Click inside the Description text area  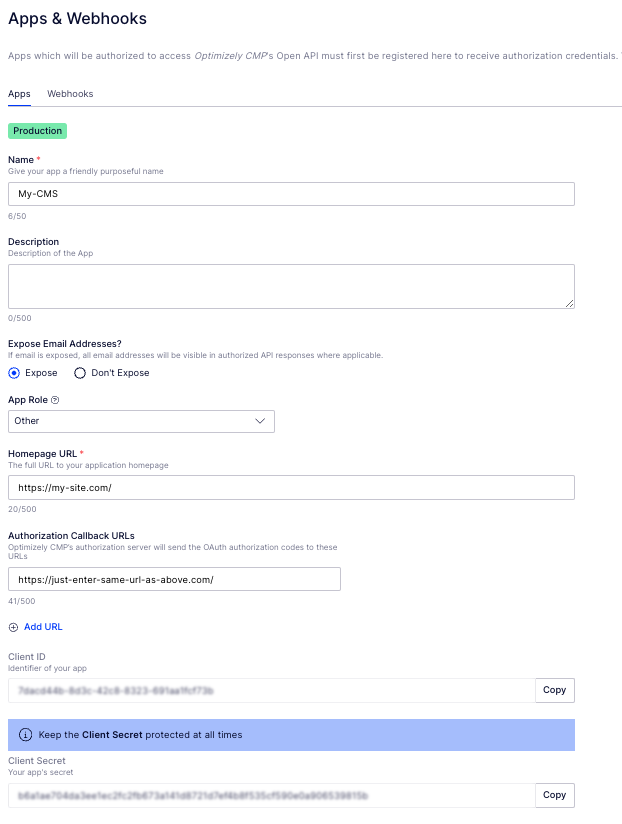pos(291,286)
